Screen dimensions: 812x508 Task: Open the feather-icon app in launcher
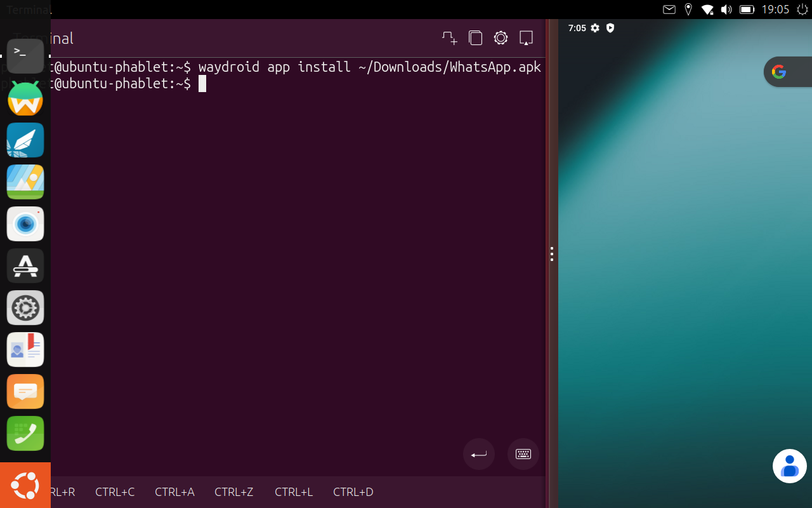pos(25,140)
